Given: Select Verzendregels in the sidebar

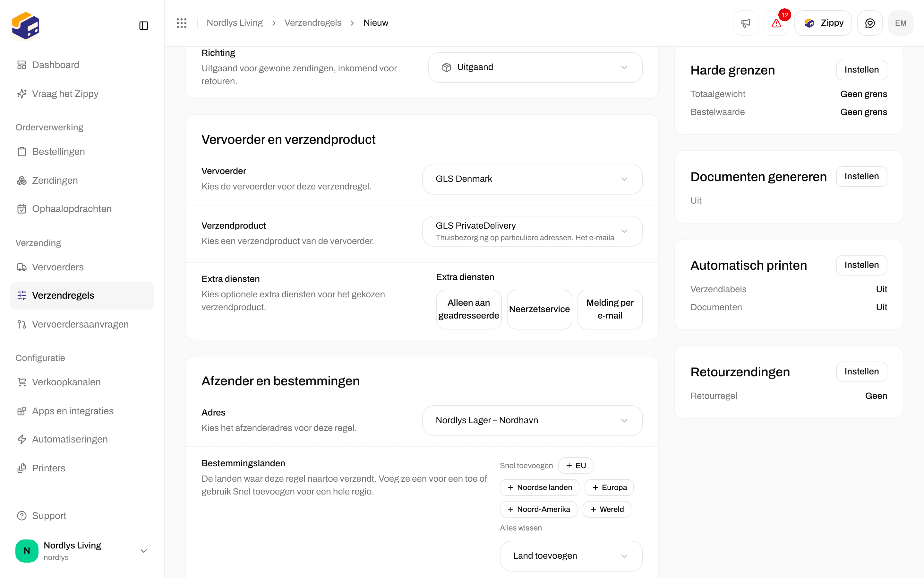Looking at the screenshot, I should point(82,295).
